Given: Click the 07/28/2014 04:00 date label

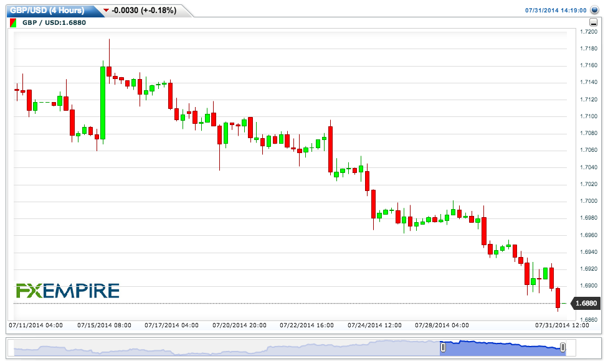Looking at the screenshot, I should (442, 325).
